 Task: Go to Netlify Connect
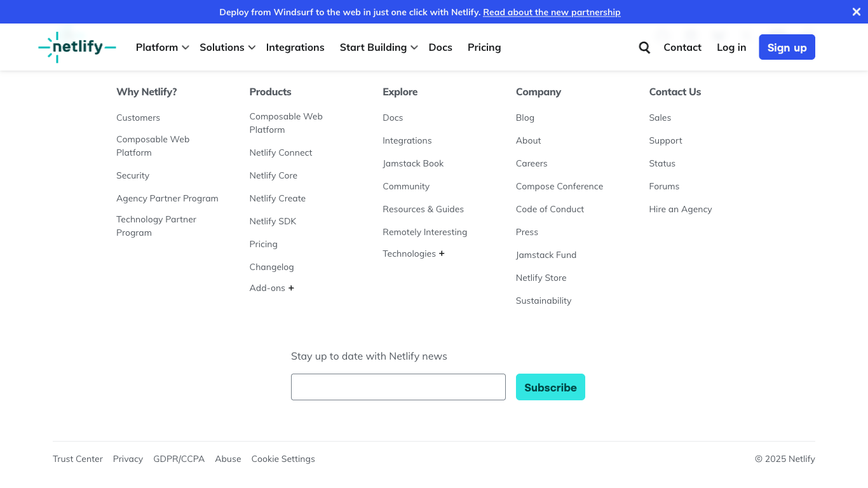(281, 152)
